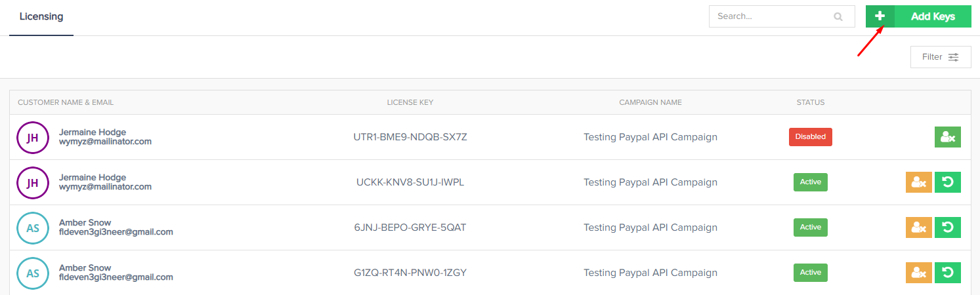Click the Status column header
980x295 pixels.
pyautogui.click(x=810, y=102)
